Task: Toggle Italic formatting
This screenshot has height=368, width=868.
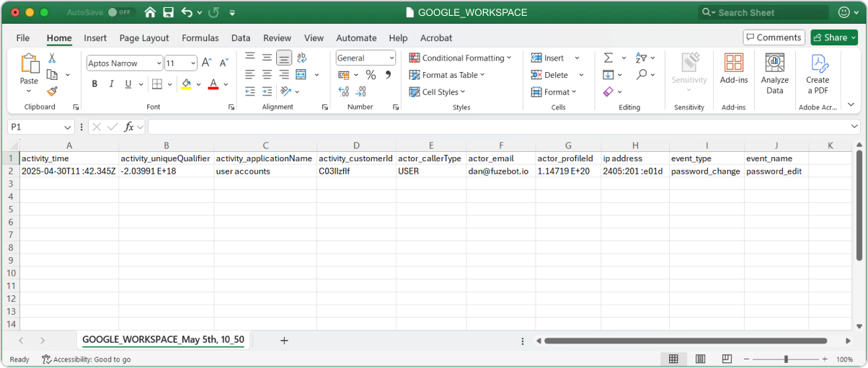Action: [x=112, y=84]
